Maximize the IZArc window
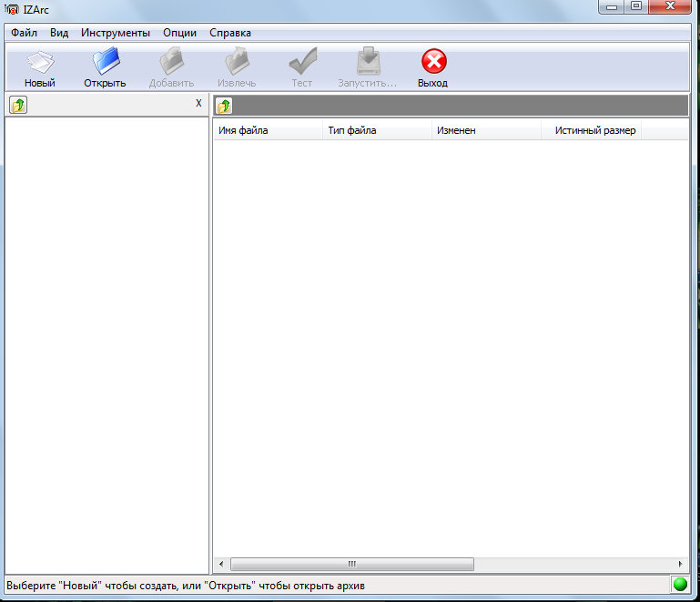The width and height of the screenshot is (700, 602). click(635, 6)
